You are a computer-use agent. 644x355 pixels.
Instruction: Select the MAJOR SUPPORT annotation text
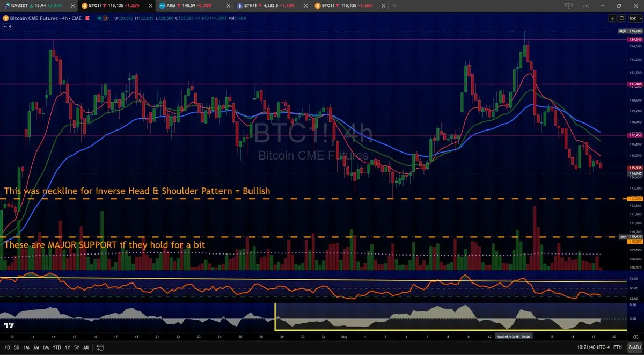105,244
